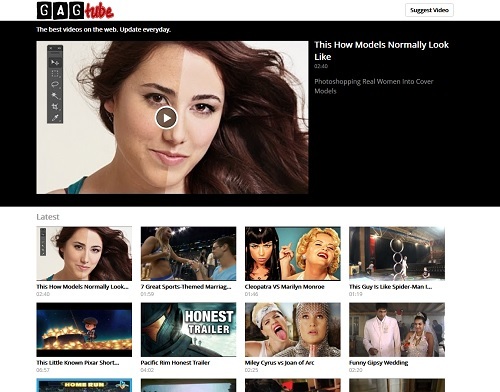
Task: Click title link 'Cleopatra VS Marilyn Monroe'
Action: 285,287
